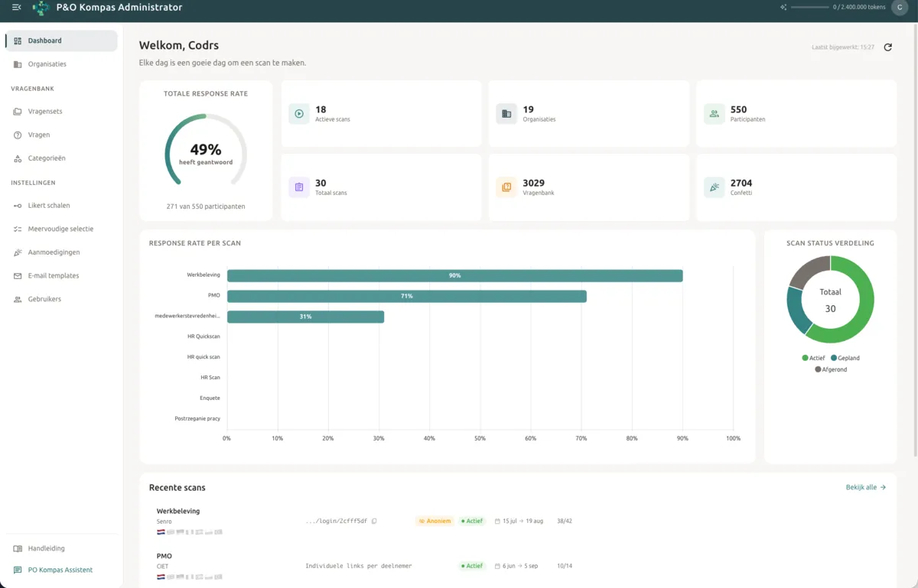
Task: Open the Dashboard menu item
Action: (61, 41)
